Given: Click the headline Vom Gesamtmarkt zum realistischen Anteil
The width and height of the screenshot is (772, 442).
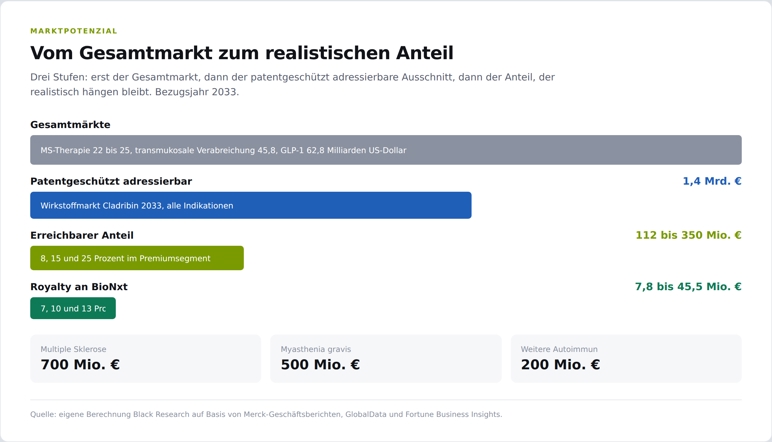Looking at the screenshot, I should pos(242,53).
